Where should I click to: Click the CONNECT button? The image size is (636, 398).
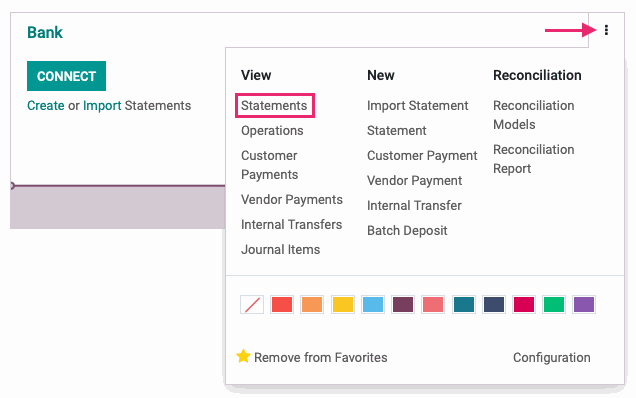pos(67,76)
